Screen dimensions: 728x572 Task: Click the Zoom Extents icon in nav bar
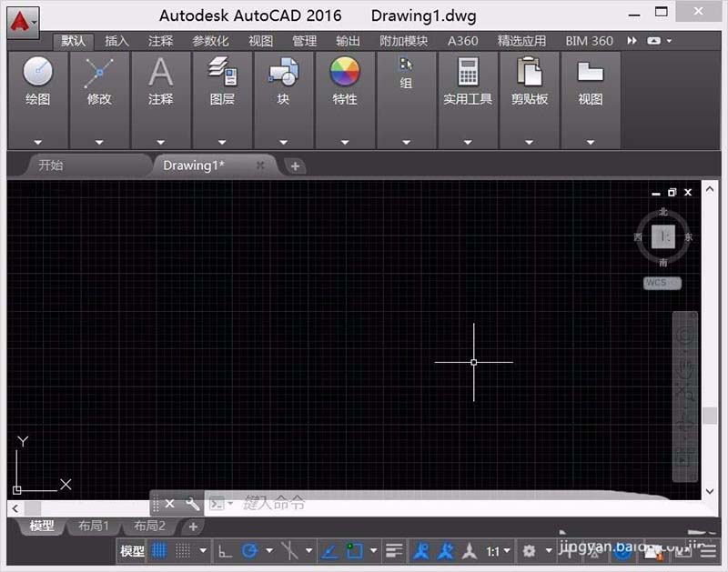tap(685, 394)
